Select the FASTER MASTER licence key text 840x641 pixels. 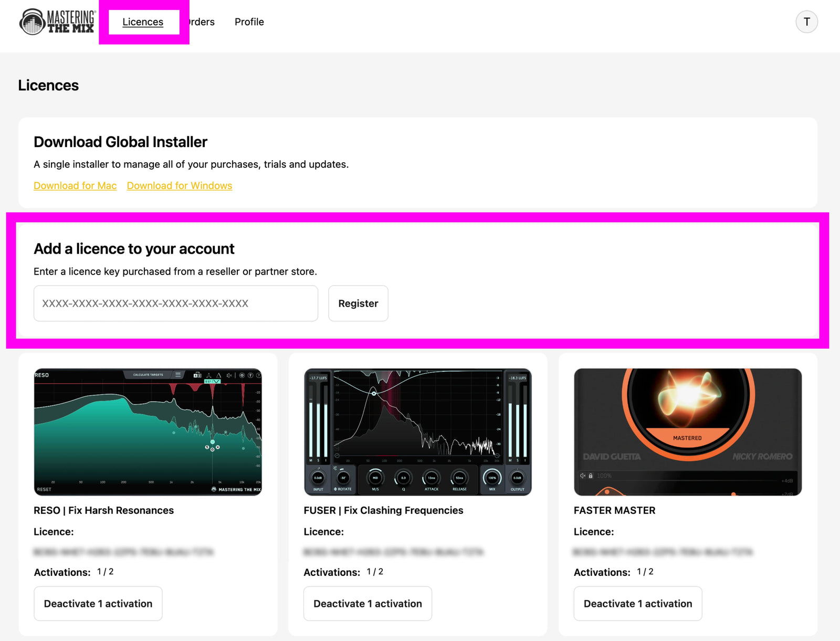tap(663, 552)
